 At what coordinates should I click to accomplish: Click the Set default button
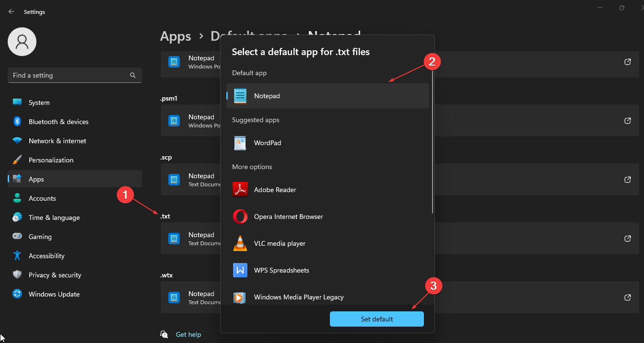pyautogui.click(x=376, y=319)
